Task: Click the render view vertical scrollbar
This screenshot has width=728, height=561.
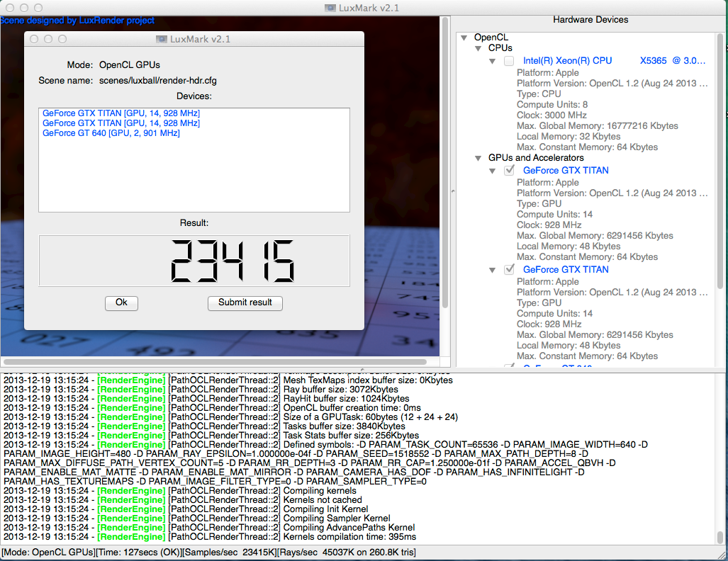Action: [444, 162]
